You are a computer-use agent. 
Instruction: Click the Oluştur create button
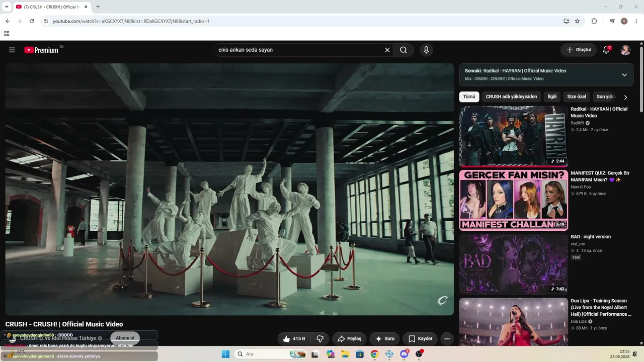(579, 50)
